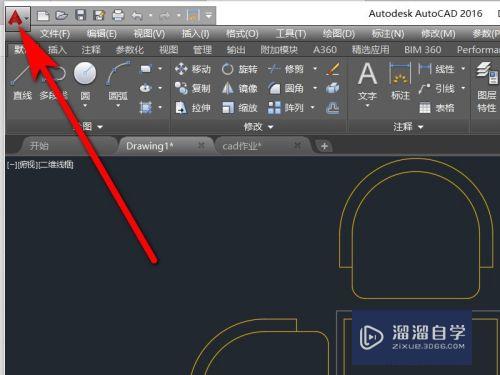Switch to the 输出 ribbon tab
This screenshot has width=500, height=375.
tap(236, 50)
